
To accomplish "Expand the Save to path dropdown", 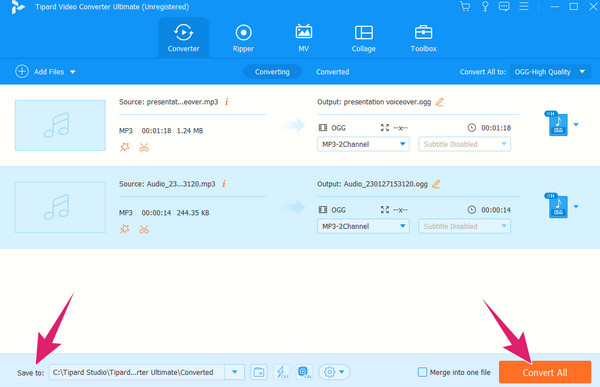I will 235,372.
